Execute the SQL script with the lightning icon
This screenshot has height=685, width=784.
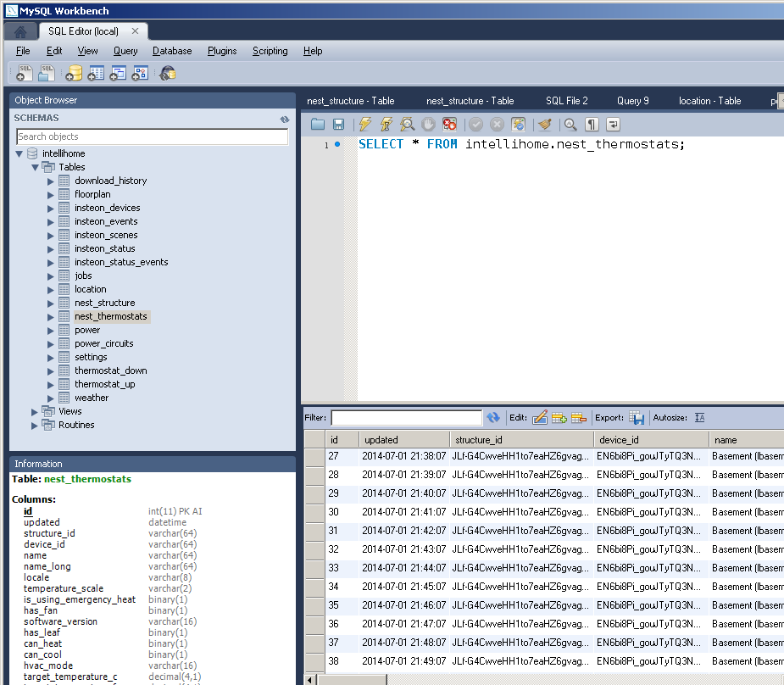click(365, 124)
